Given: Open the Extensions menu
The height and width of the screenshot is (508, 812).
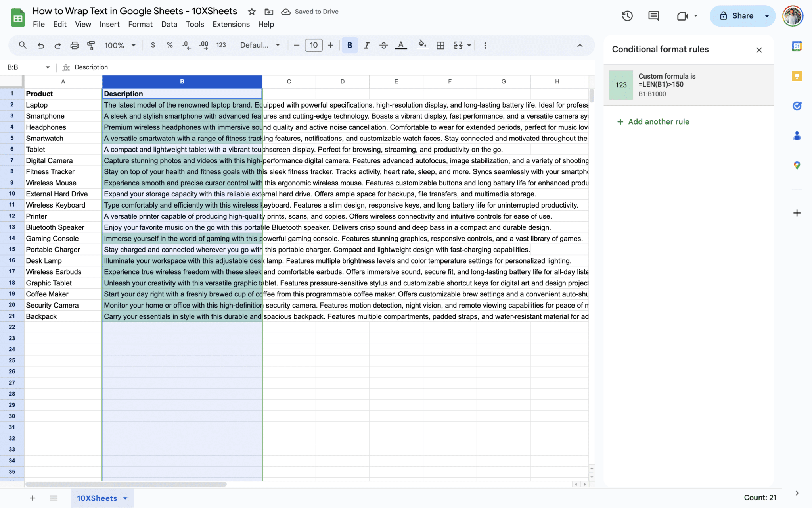Looking at the screenshot, I should point(231,24).
